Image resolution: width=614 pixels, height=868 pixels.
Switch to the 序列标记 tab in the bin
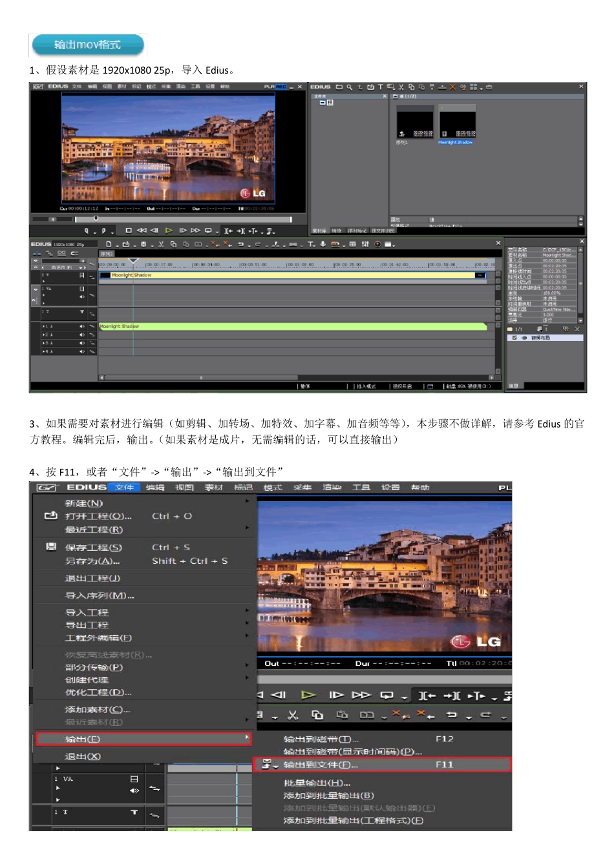tap(357, 231)
